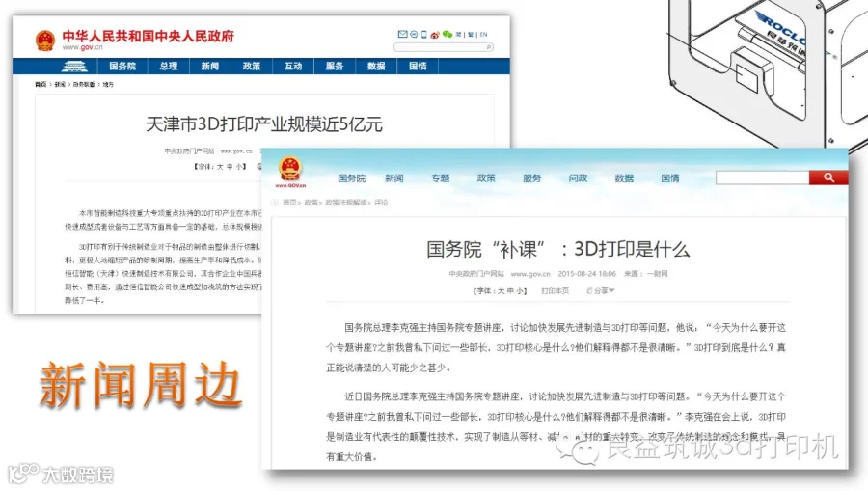Switch to traditional Chinese 繁
Viewport: 868px width, 491px height.
471,35
